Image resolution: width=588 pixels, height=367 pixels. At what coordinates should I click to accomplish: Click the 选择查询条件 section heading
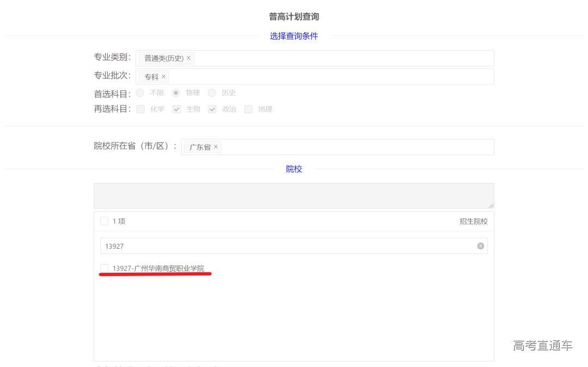[x=293, y=36]
